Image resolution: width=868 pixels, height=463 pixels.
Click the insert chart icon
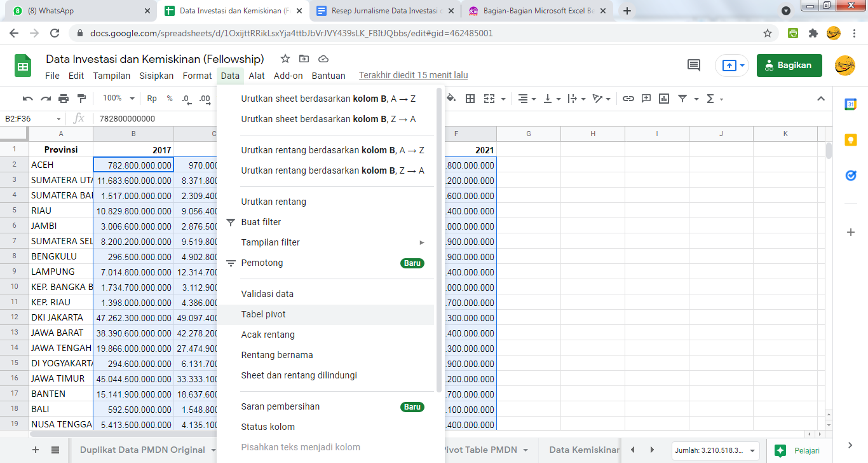point(664,99)
